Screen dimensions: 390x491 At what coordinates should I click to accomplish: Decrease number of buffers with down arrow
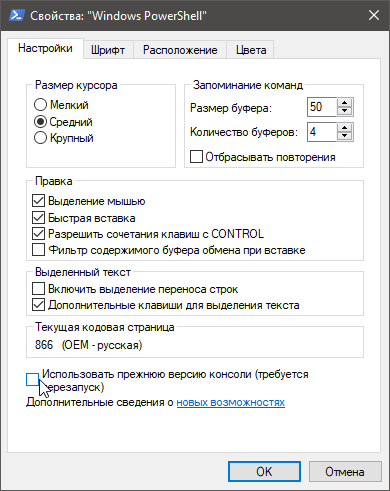tap(344, 136)
